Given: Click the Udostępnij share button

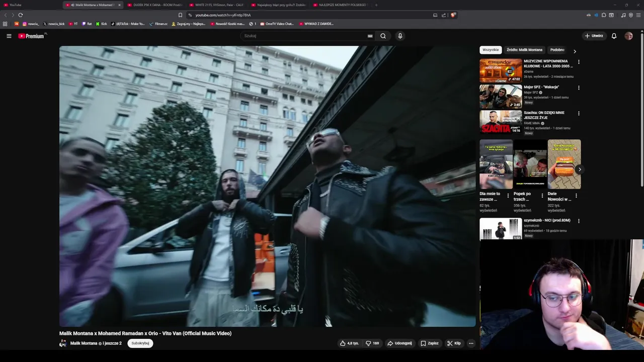Looking at the screenshot, I should pyautogui.click(x=399, y=343).
